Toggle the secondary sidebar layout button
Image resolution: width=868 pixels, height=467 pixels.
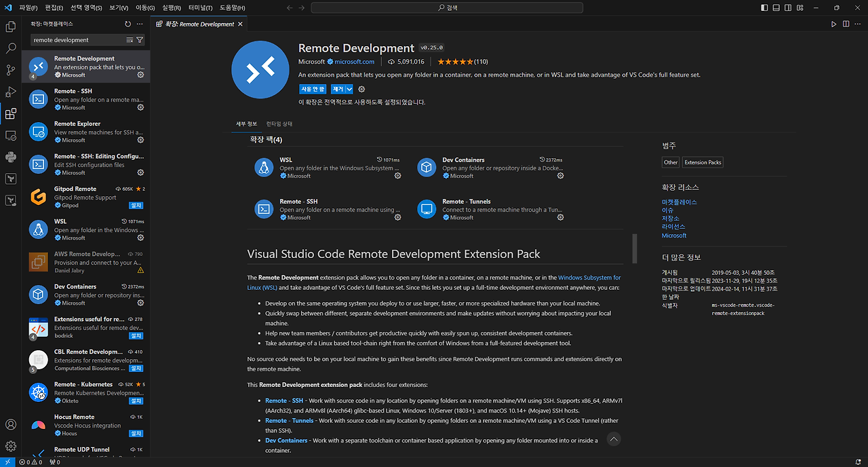click(789, 7)
